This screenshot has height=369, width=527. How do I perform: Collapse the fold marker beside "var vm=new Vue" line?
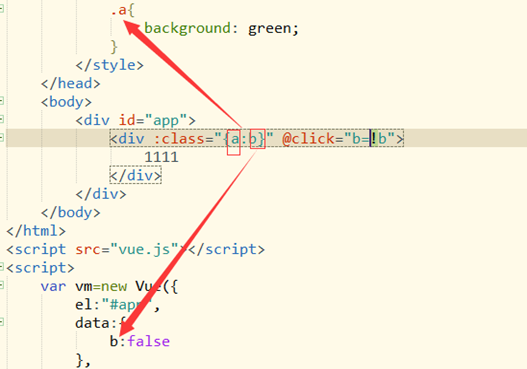[x=1, y=285]
